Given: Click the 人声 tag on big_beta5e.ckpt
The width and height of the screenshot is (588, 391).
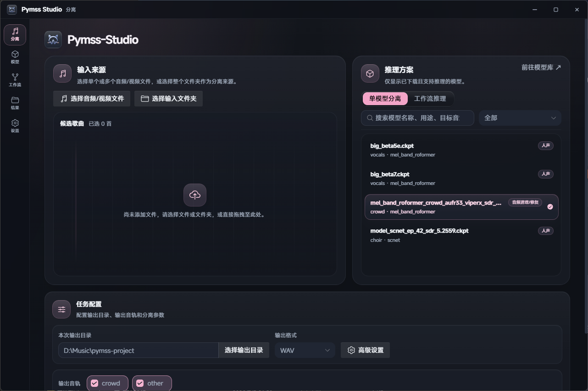Looking at the screenshot, I should [x=546, y=146].
